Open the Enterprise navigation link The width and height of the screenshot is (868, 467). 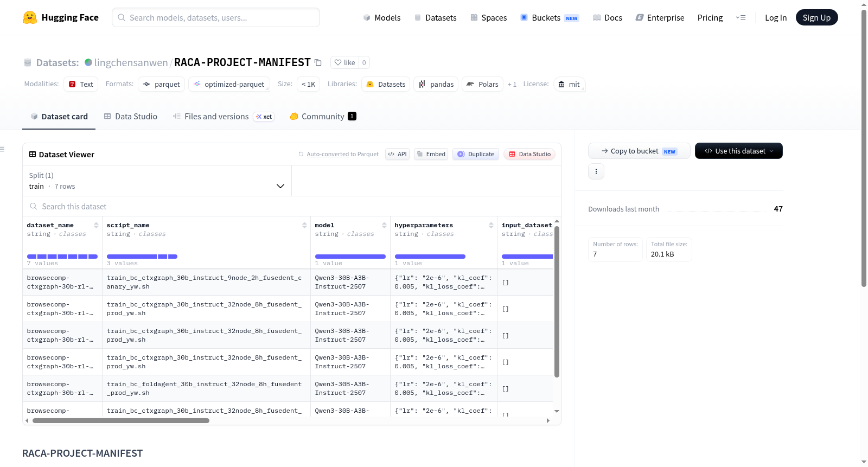click(660, 18)
